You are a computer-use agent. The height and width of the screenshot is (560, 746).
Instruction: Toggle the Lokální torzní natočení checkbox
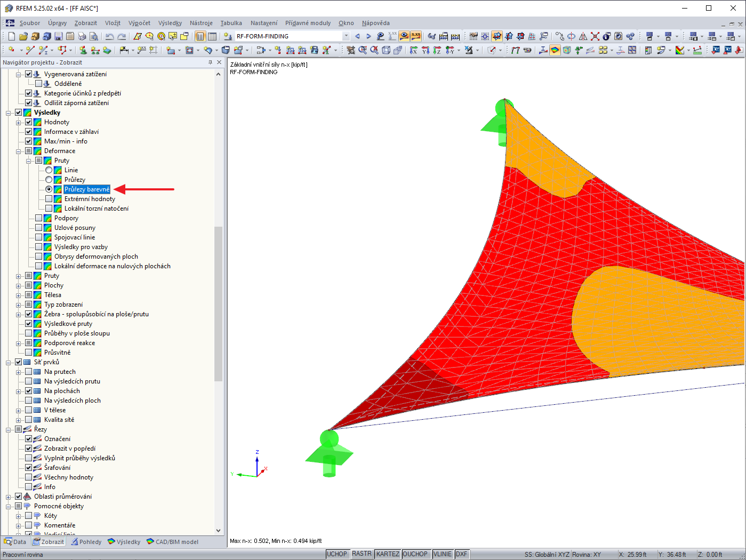pos(49,209)
